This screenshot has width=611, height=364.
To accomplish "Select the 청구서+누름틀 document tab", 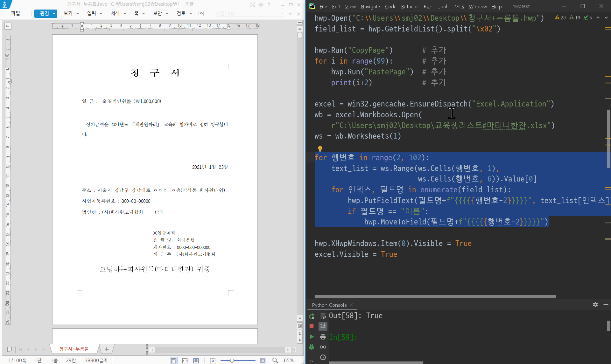I will pos(74,349).
